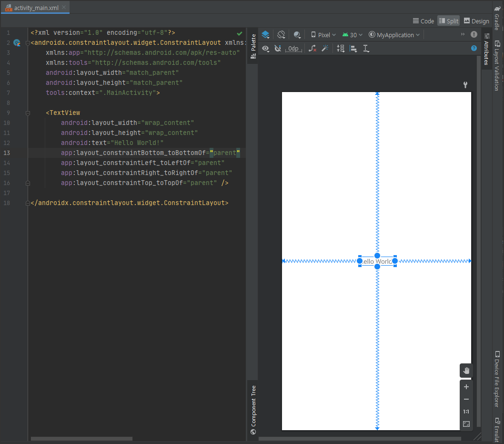The width and height of the screenshot is (504, 444).
Task: Open the Pack options icon
Action: pos(341,49)
